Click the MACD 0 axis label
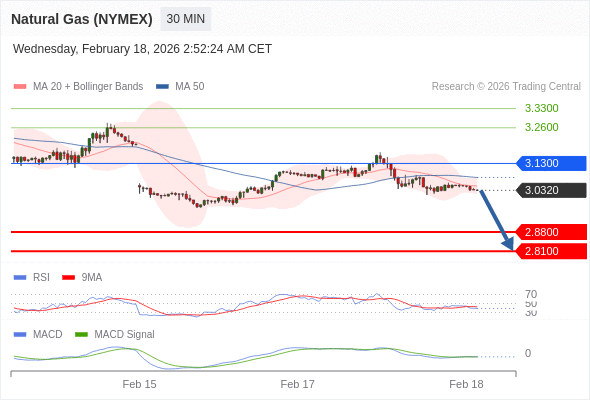This screenshot has width=590, height=400. 528,353
